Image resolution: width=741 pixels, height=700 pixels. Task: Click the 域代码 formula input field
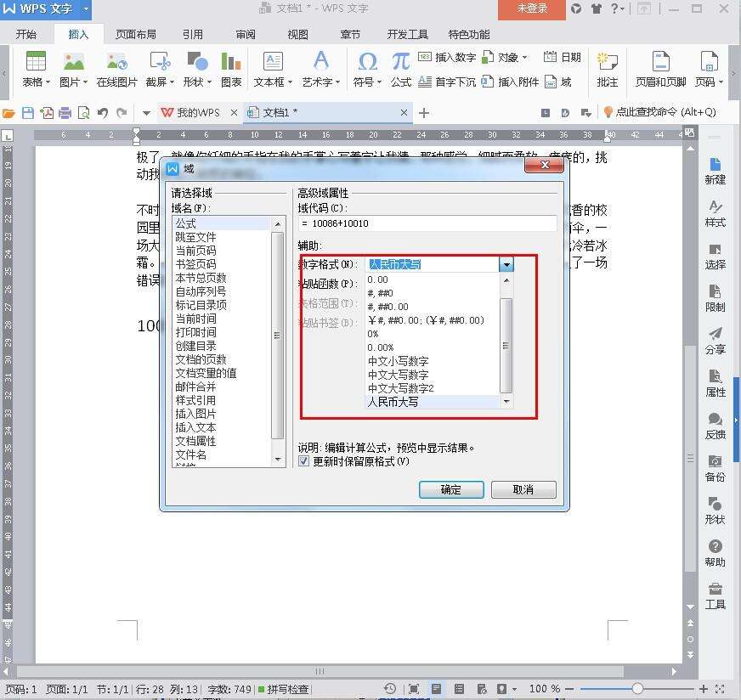click(x=427, y=223)
